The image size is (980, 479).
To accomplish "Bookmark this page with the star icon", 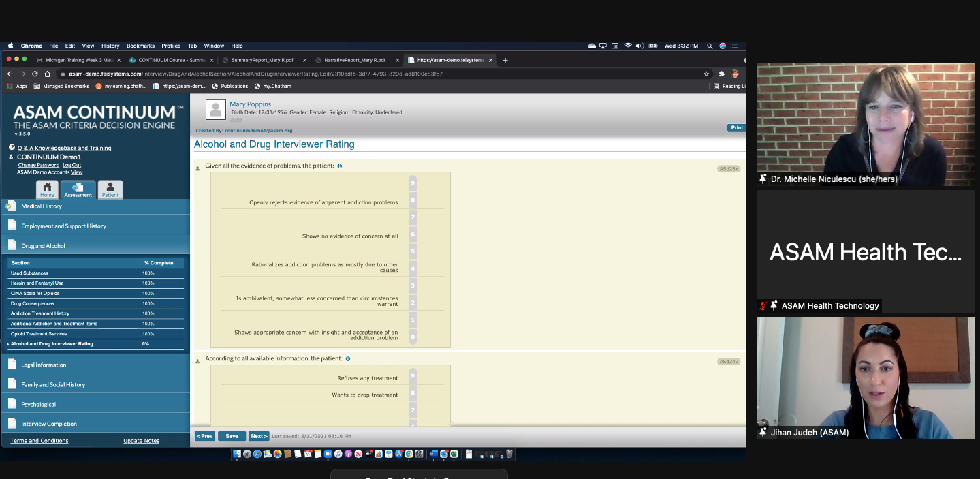I will [706, 74].
